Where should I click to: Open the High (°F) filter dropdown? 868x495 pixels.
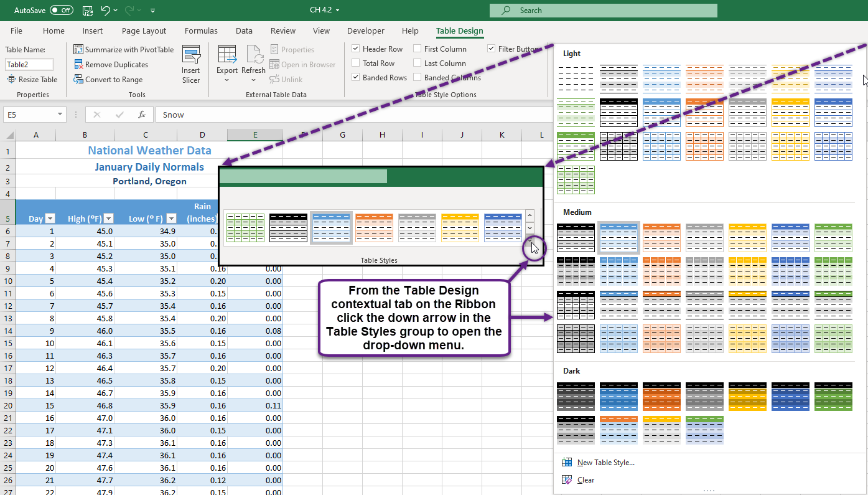tap(108, 218)
